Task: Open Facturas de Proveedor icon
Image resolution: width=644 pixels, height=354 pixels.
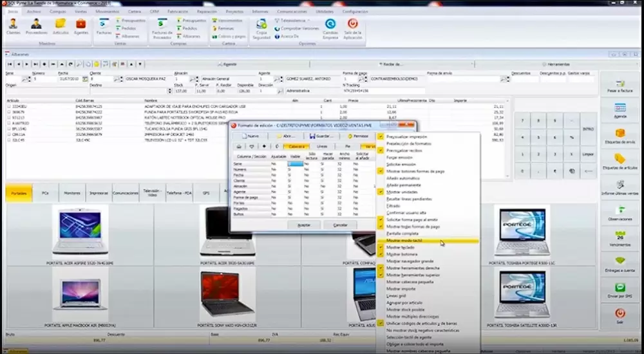Action: point(162,29)
